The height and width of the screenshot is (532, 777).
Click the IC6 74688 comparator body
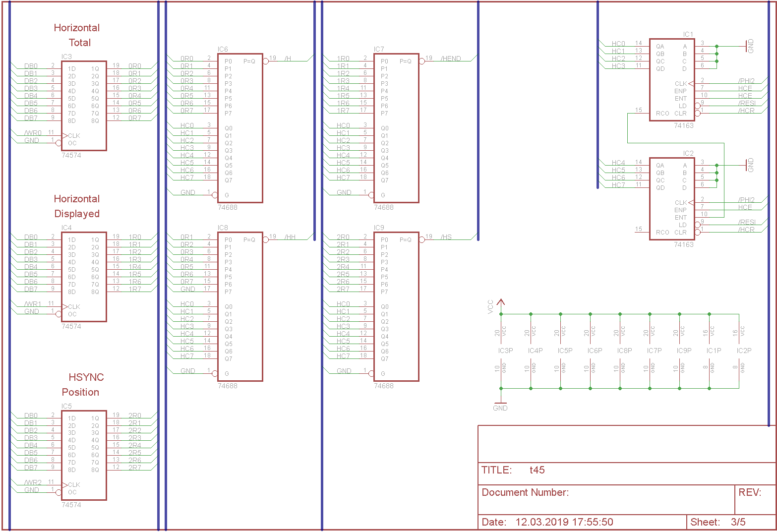tap(240, 128)
